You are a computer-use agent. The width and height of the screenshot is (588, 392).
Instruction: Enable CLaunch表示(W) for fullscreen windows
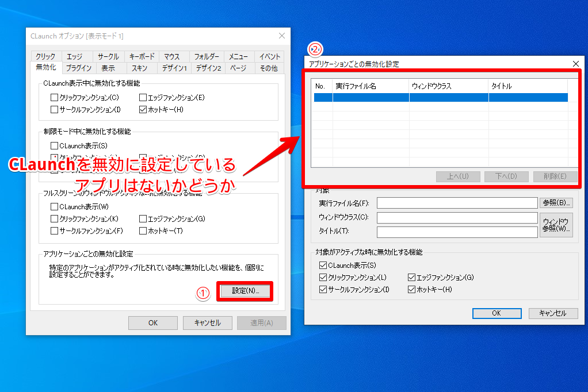coord(55,206)
